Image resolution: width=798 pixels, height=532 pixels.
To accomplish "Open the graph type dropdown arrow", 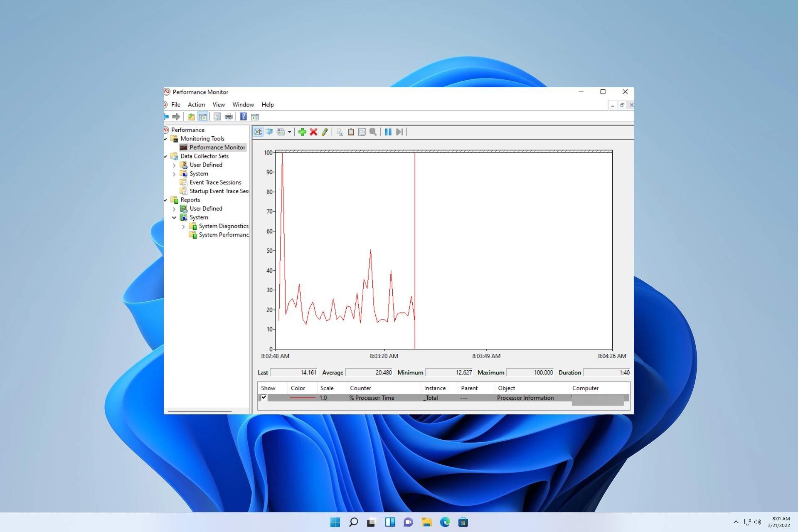I will coord(290,132).
